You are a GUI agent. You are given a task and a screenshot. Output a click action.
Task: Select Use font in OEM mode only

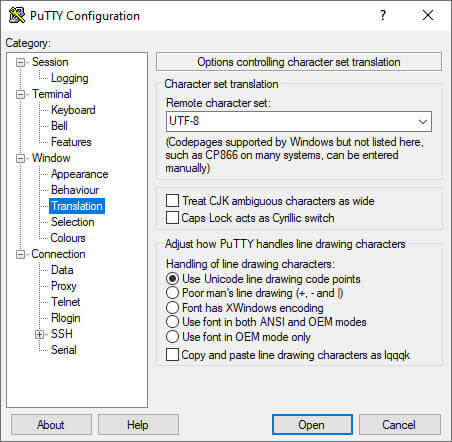point(172,336)
